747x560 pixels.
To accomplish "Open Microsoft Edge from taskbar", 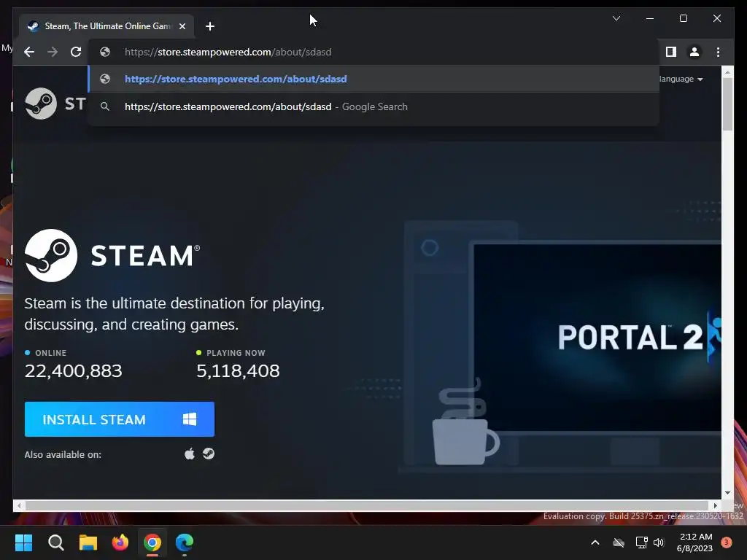I will (185, 542).
